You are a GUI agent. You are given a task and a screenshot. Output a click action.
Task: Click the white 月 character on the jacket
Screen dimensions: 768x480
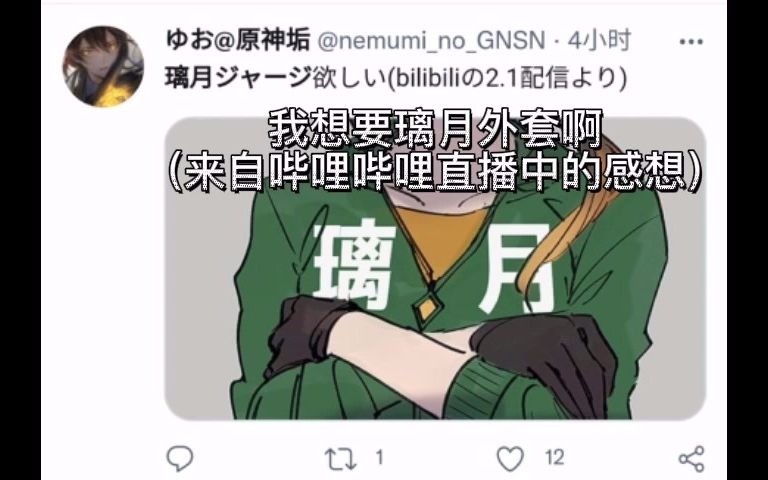point(514,269)
